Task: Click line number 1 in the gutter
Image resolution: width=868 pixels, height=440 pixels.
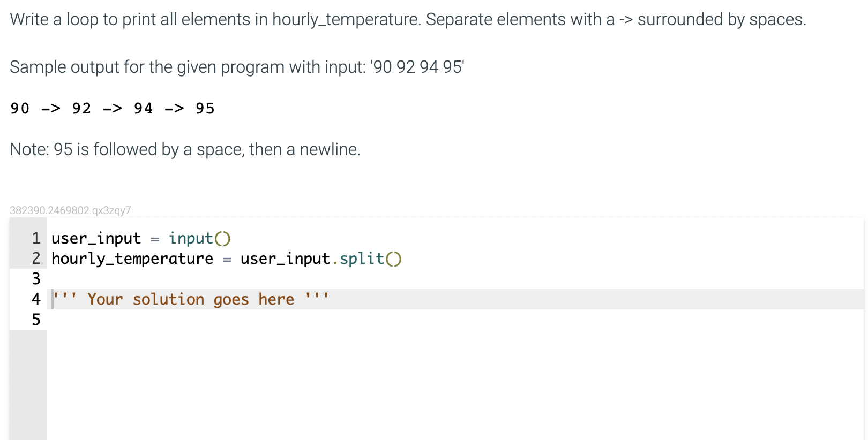Action: pyautogui.click(x=36, y=238)
